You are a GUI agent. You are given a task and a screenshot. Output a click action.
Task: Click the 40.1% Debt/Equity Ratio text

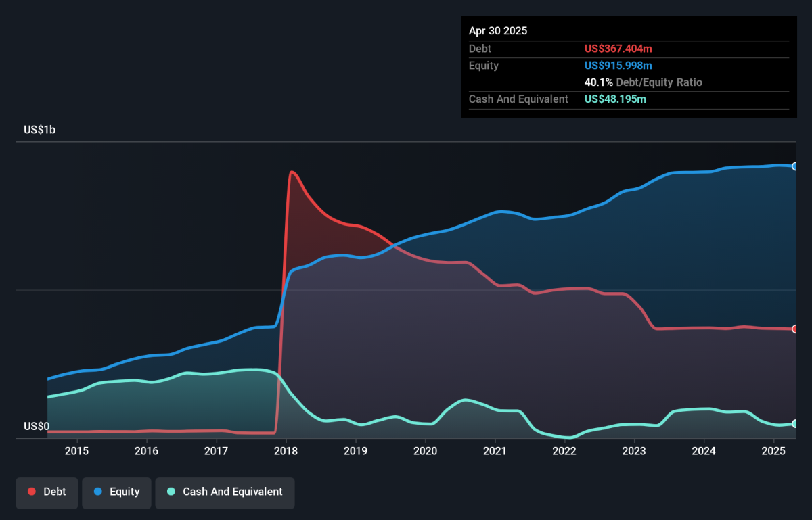(x=644, y=82)
